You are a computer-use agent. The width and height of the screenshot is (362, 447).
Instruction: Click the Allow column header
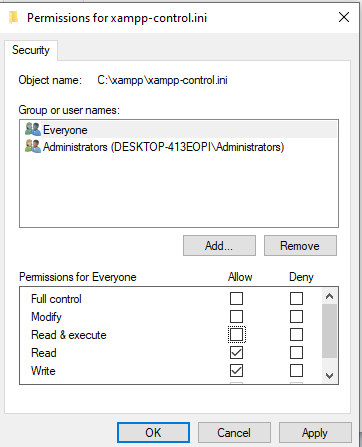click(x=240, y=277)
